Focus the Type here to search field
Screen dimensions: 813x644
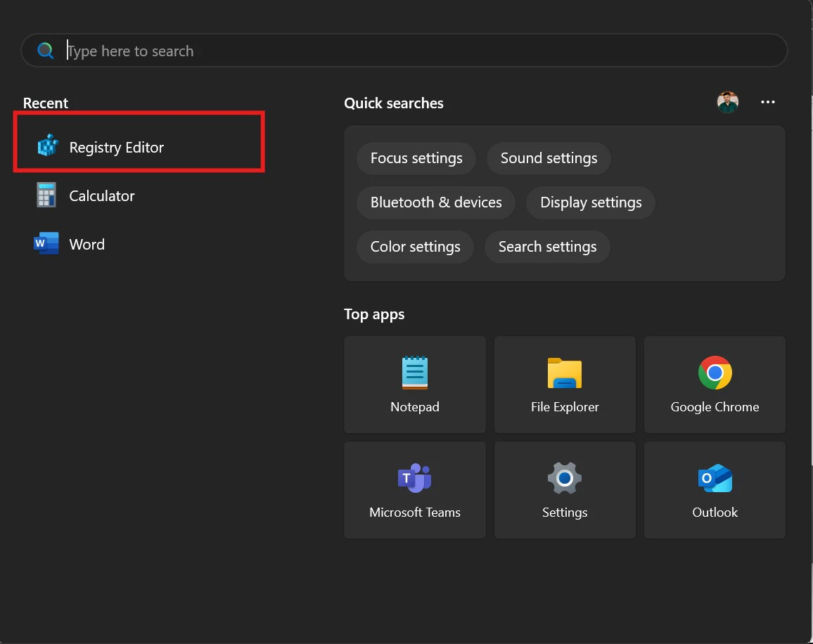(404, 51)
